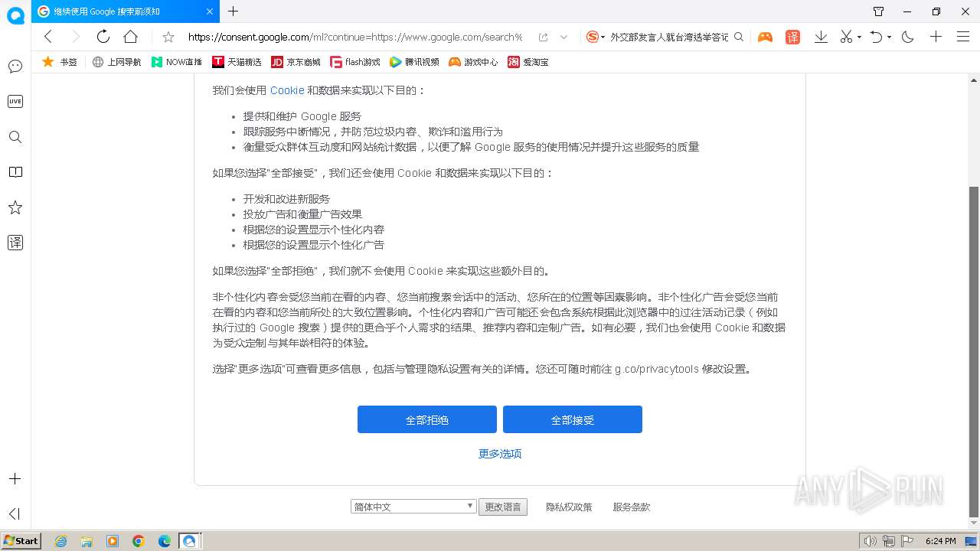
Task: Click the skin shirt icon in title bar
Action: click(x=879, y=11)
